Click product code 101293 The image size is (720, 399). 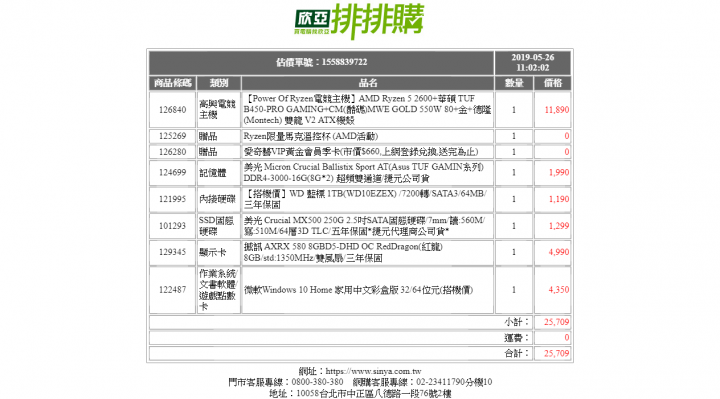coord(173,226)
